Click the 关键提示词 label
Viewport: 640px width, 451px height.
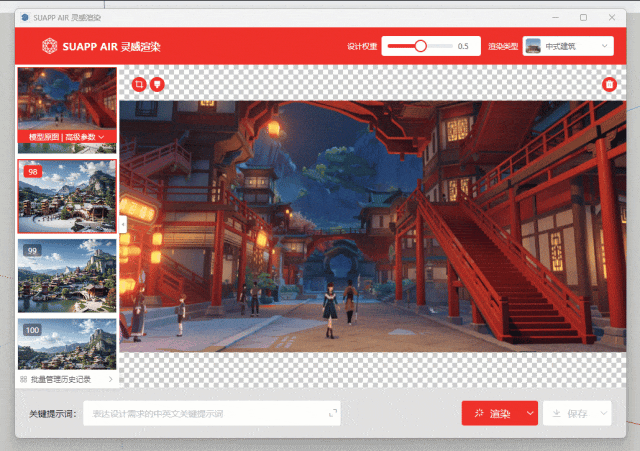tap(53, 413)
